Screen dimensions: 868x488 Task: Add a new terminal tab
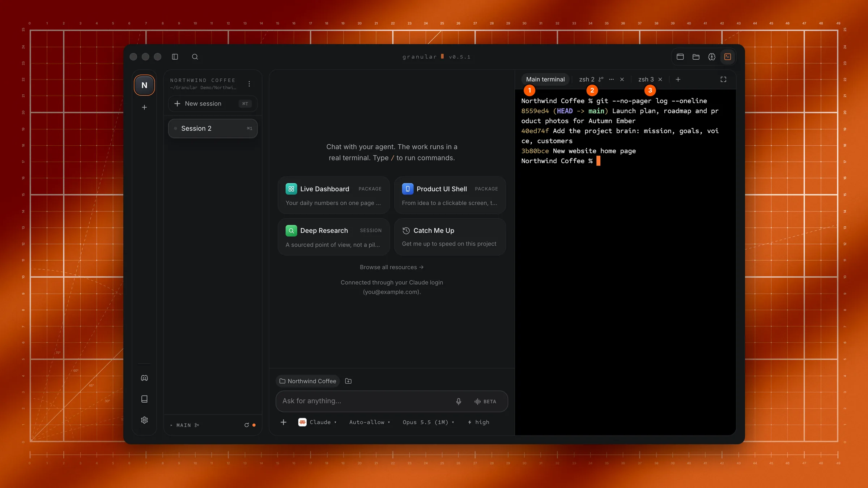tap(678, 80)
